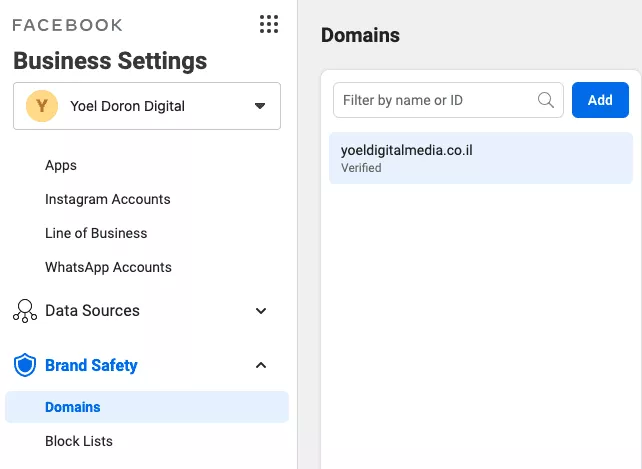Select the Domains sidebar item

[x=147, y=407]
